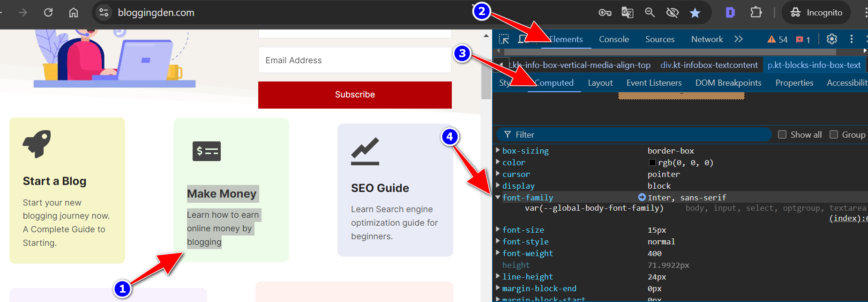Expand the font-weight property

pyautogui.click(x=498, y=253)
